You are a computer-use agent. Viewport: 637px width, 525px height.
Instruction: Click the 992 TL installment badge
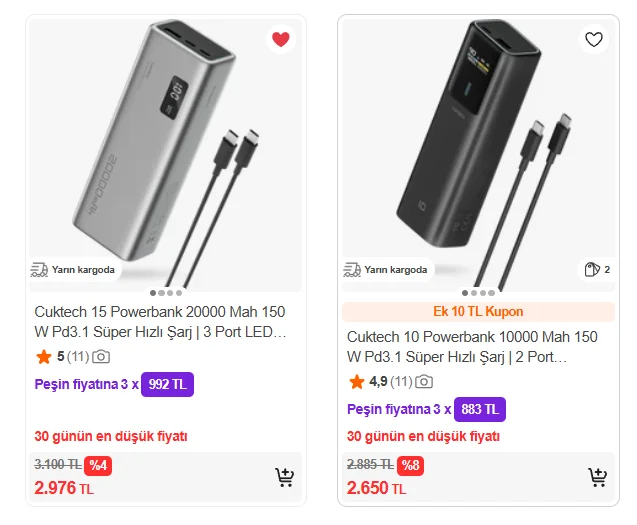[167, 384]
